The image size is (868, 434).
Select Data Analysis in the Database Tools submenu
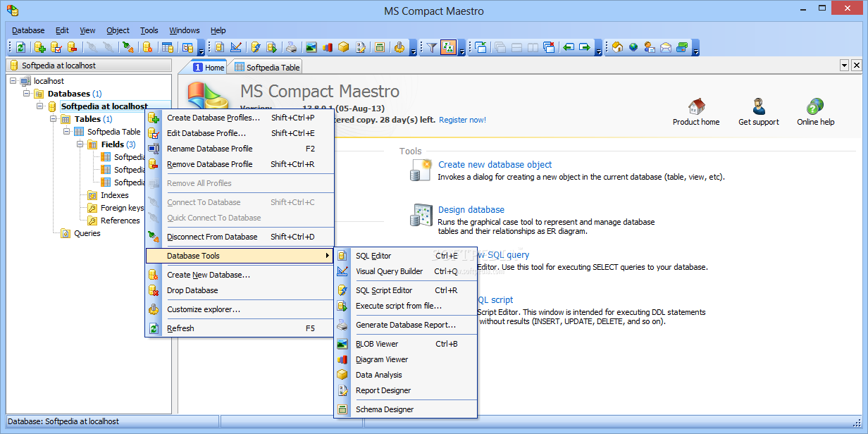point(406,375)
